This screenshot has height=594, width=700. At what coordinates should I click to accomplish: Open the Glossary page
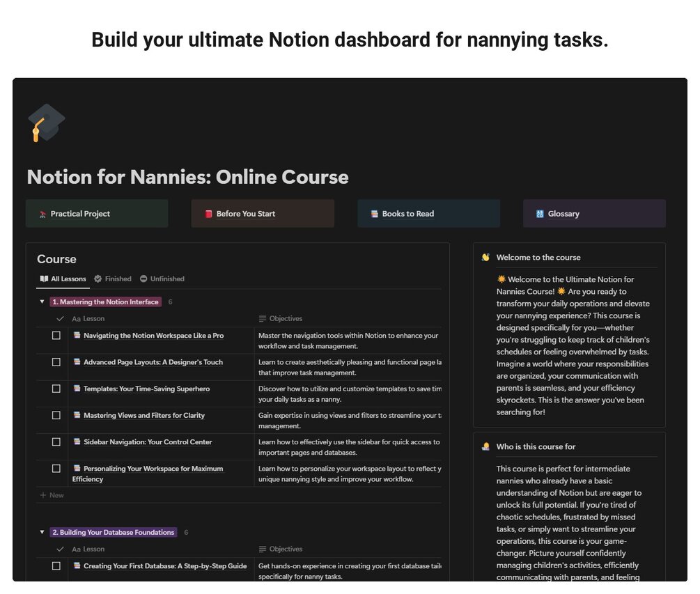click(x=594, y=214)
